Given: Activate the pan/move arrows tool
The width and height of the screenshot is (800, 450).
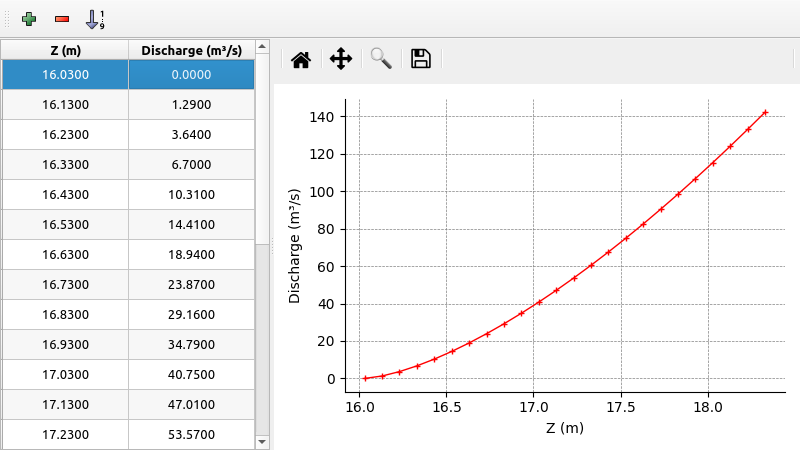Looking at the screenshot, I should [x=341, y=59].
